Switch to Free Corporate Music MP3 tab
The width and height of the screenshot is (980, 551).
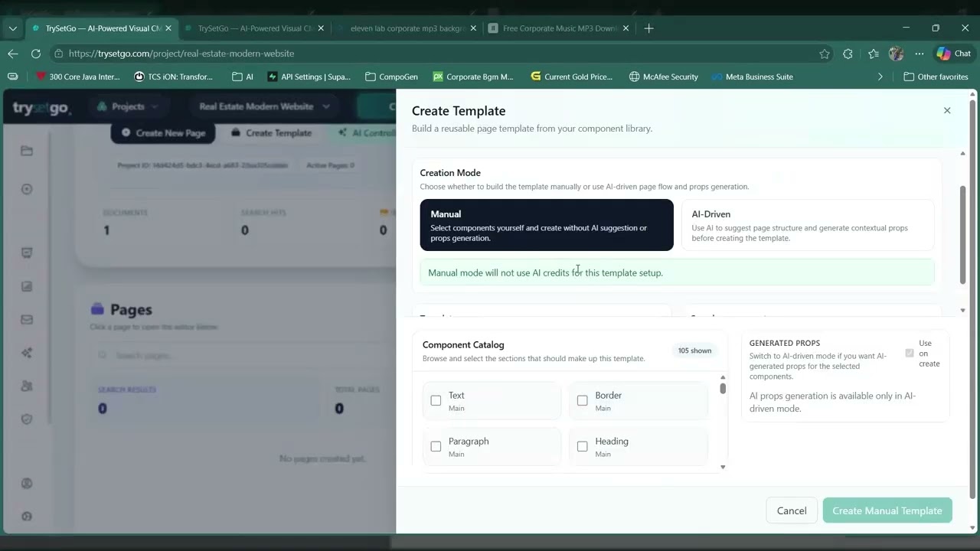(559, 28)
